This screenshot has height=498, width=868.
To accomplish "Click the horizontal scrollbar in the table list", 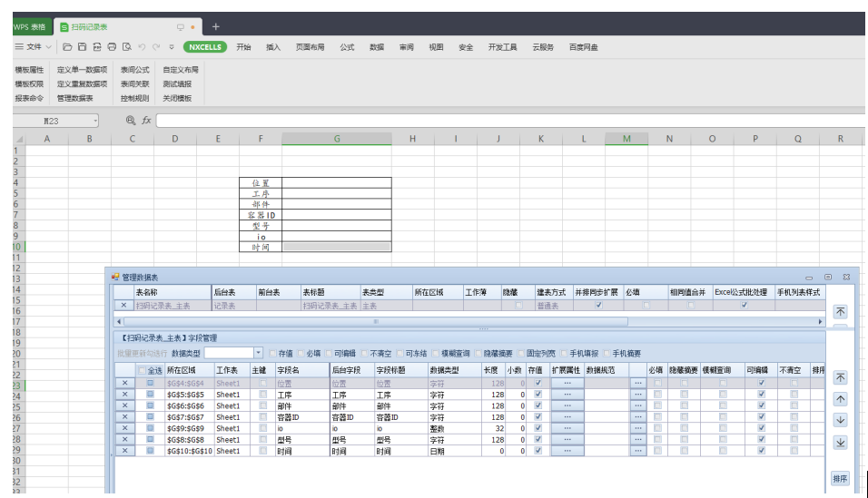I will point(377,322).
